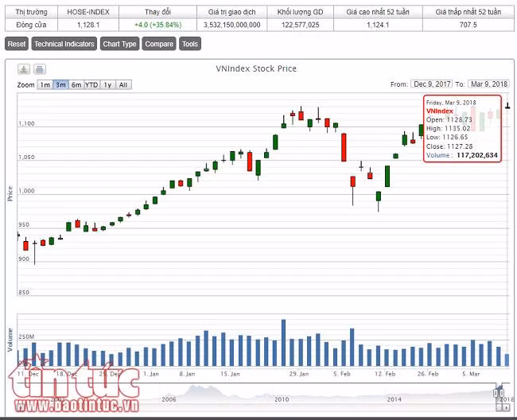Image resolution: width=517 pixels, height=420 pixels.
Task: Click the change value +4.0 (+35.84%)
Action: pyautogui.click(x=158, y=25)
